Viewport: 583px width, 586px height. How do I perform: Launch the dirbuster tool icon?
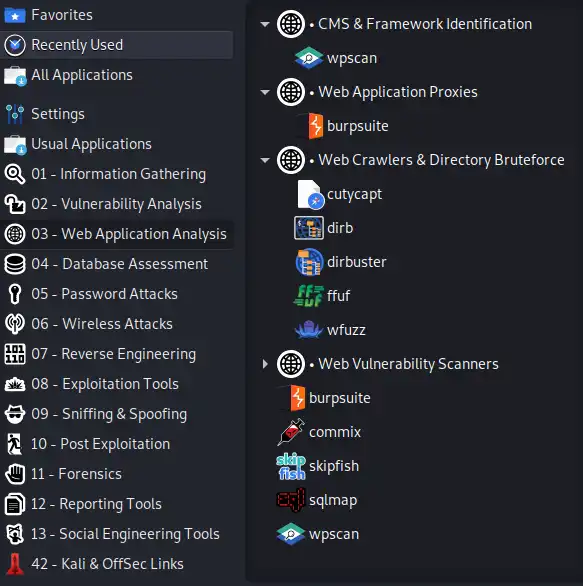[309, 262]
